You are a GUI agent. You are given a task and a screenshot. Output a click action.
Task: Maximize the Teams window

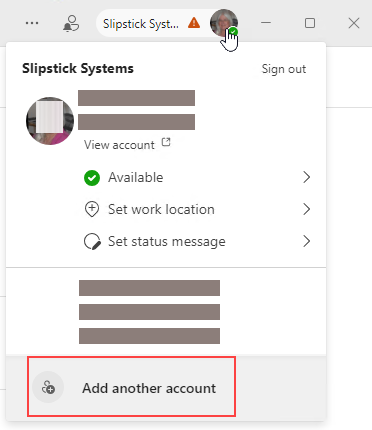(310, 23)
